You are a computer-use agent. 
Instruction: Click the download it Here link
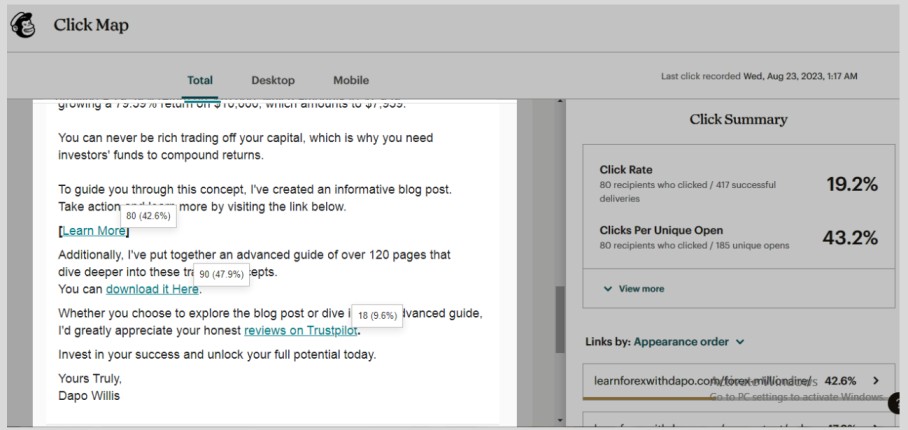[x=152, y=289]
